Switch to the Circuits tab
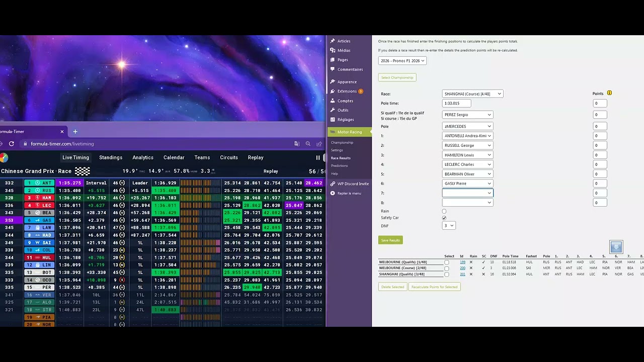The image size is (644, 362). [229, 158]
